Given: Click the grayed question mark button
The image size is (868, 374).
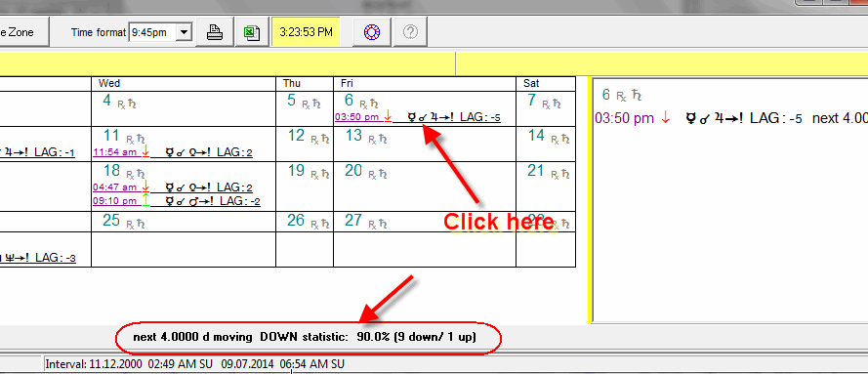Looking at the screenshot, I should (410, 32).
